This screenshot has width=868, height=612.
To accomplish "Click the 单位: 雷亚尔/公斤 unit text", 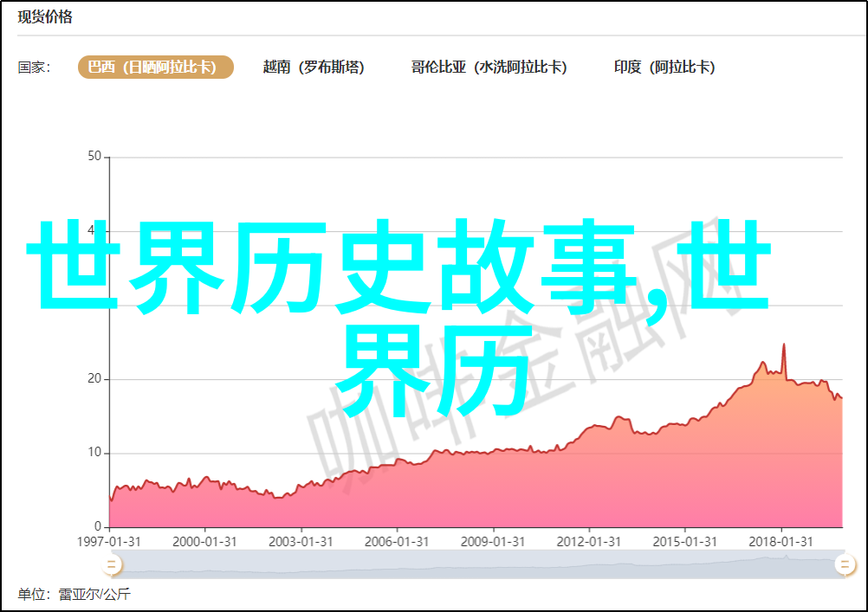I will click(x=74, y=595).
